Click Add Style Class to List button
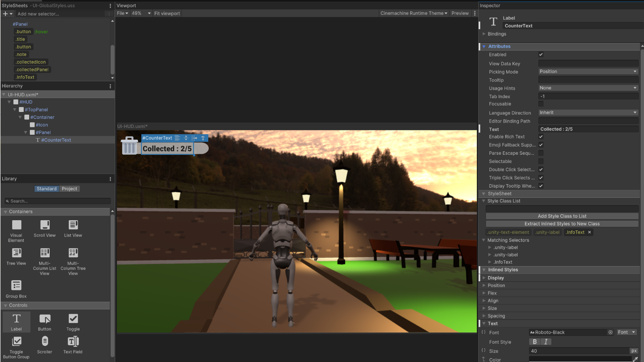Screen dimensions: 644x362 point(562,216)
